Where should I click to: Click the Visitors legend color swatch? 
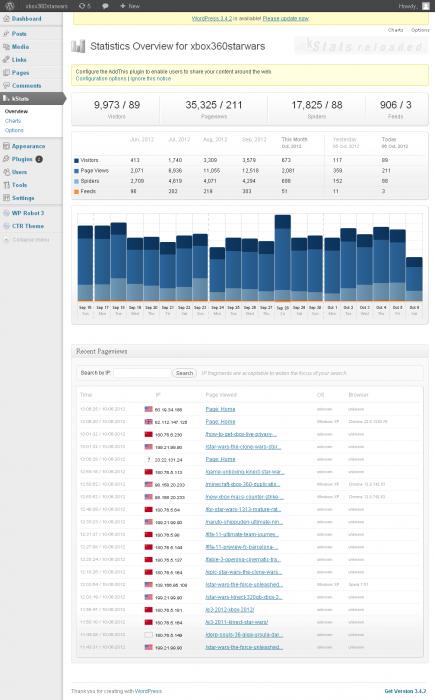[76, 160]
